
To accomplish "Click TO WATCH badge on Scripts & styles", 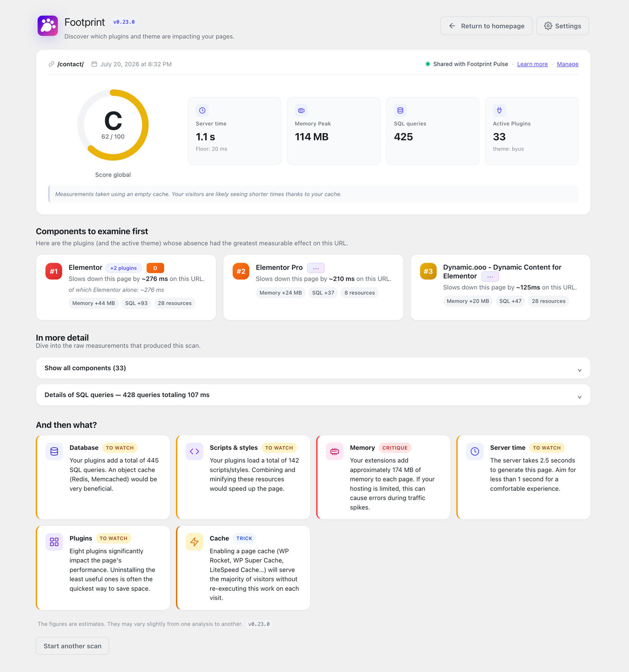I will pos(279,448).
